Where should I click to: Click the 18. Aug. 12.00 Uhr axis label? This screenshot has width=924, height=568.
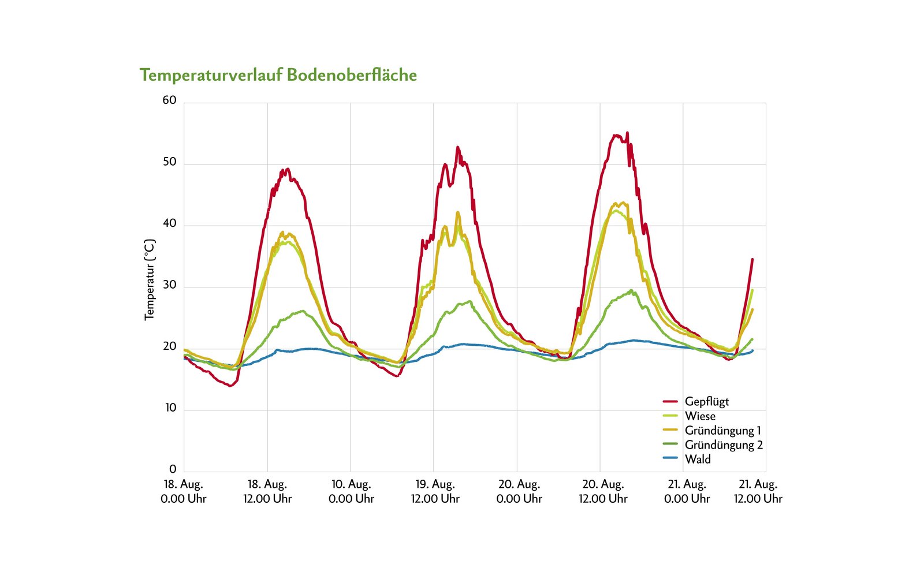coord(267,491)
